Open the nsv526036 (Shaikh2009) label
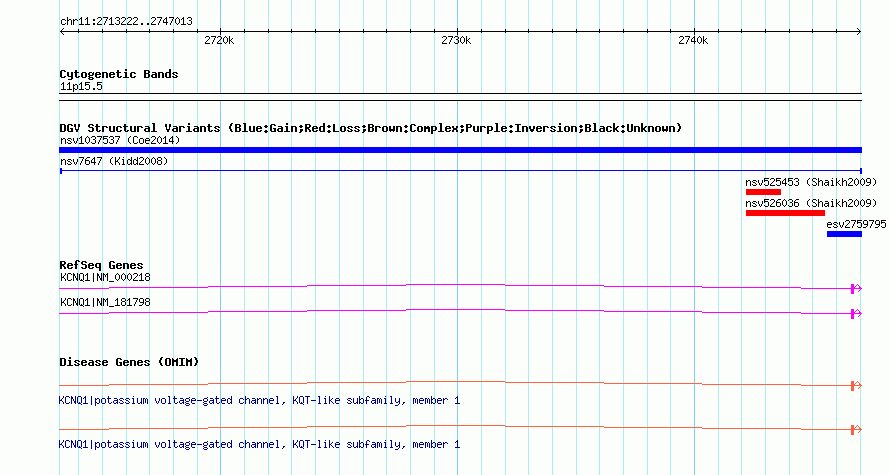 point(811,203)
